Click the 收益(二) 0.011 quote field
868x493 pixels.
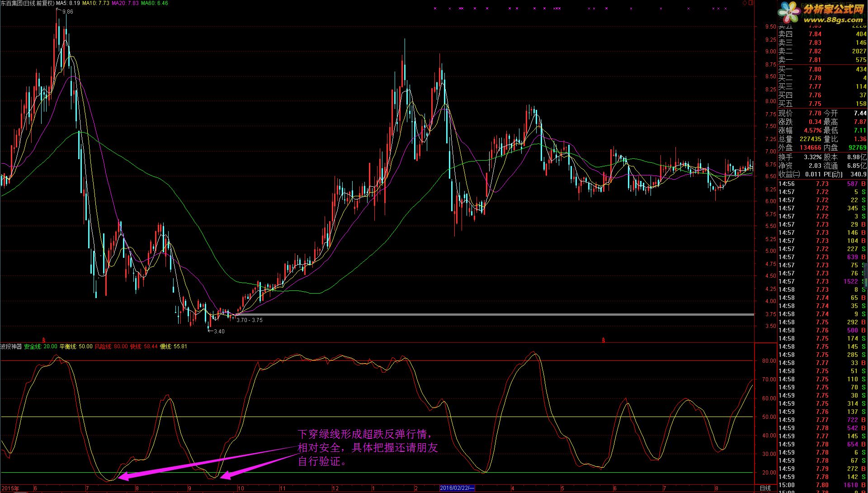[800, 174]
